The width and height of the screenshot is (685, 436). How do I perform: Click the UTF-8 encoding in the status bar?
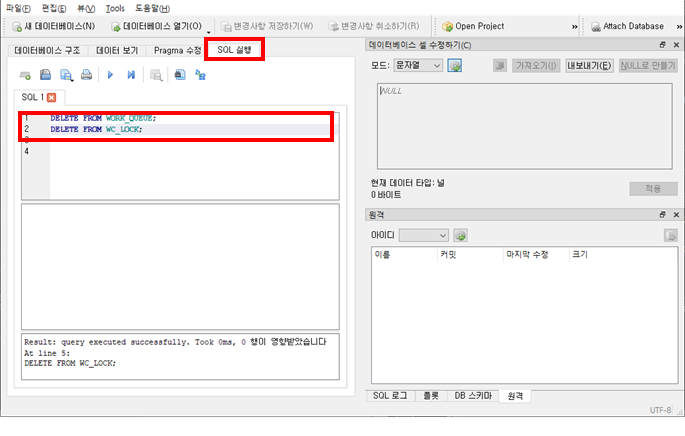[x=660, y=410]
